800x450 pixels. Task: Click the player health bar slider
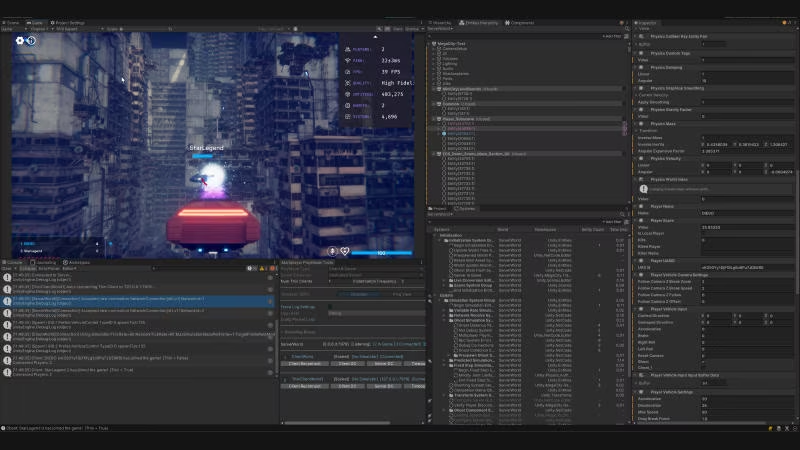(382, 252)
